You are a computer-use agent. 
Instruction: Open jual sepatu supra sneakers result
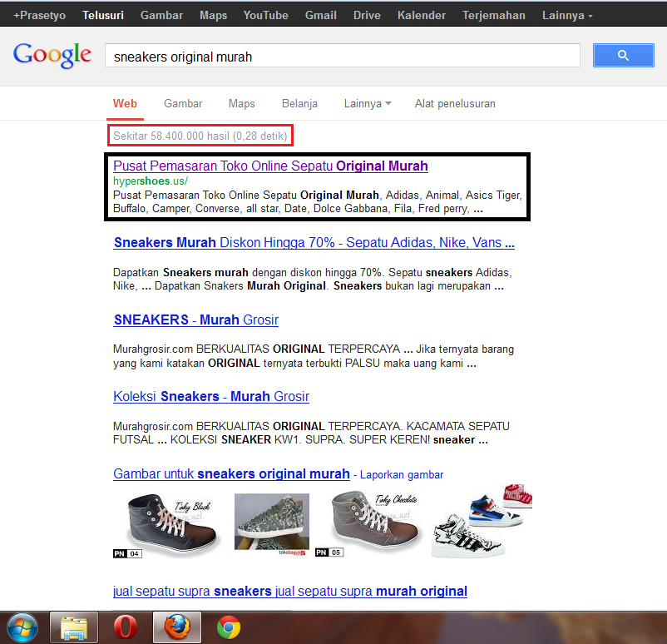click(290, 592)
